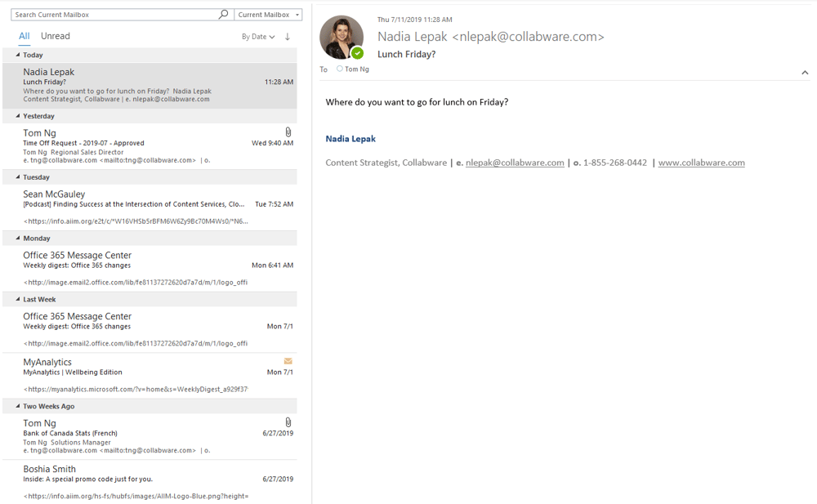The width and height of the screenshot is (817, 504).
Task: Open nlepak@collabware.com link in signature
Action: pos(515,163)
